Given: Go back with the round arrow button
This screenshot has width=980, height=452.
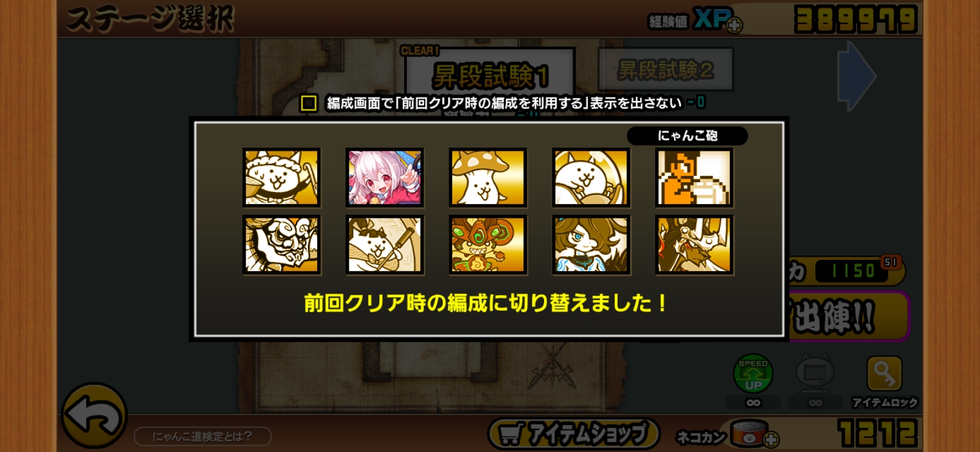Looking at the screenshot, I should click(x=94, y=416).
